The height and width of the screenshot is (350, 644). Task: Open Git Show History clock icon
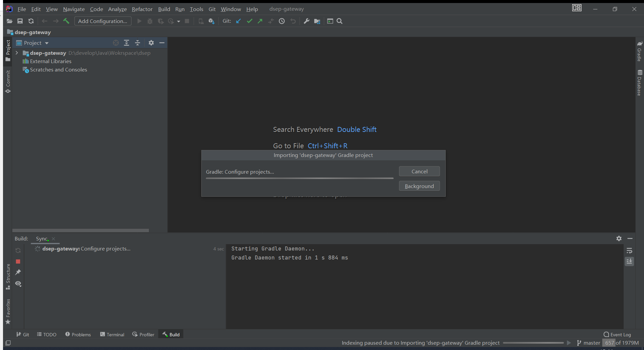click(282, 21)
